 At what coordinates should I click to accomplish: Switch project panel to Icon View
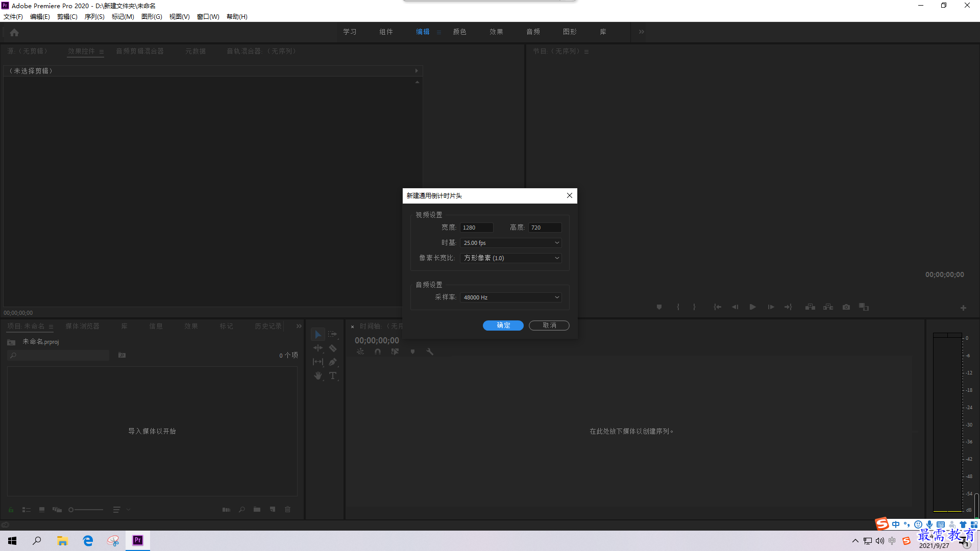tap(42, 510)
